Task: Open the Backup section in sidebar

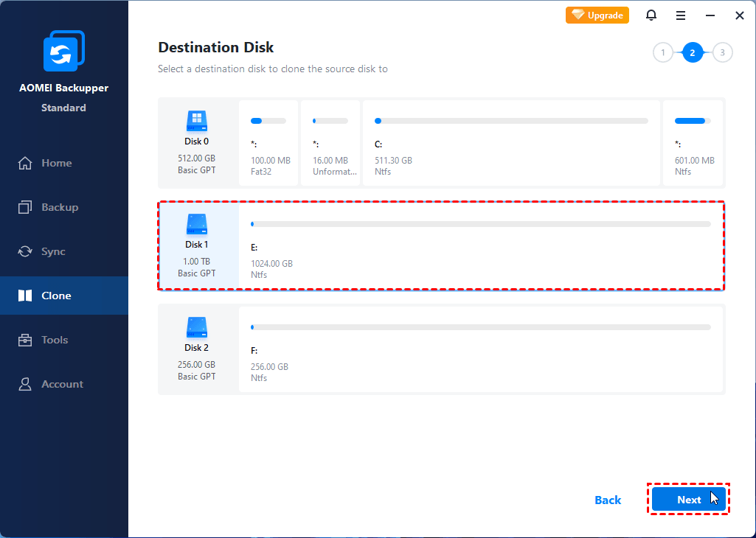Action: click(x=59, y=207)
